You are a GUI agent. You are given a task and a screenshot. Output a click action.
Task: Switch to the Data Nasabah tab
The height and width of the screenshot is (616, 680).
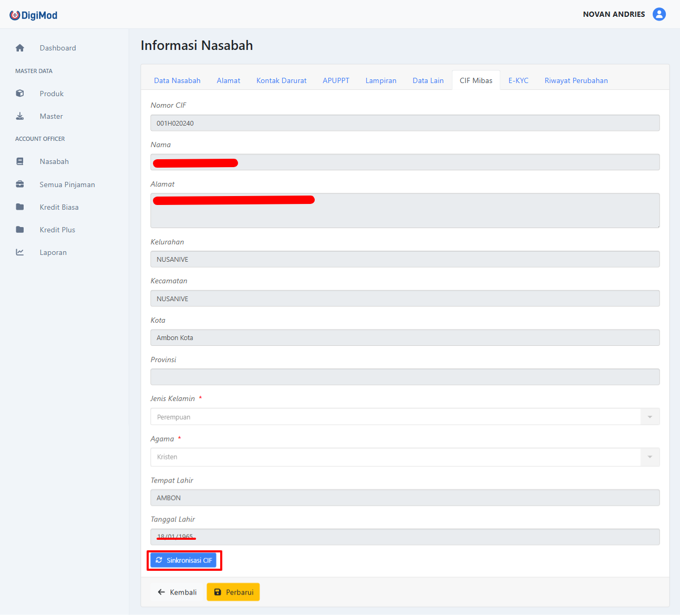coord(177,80)
